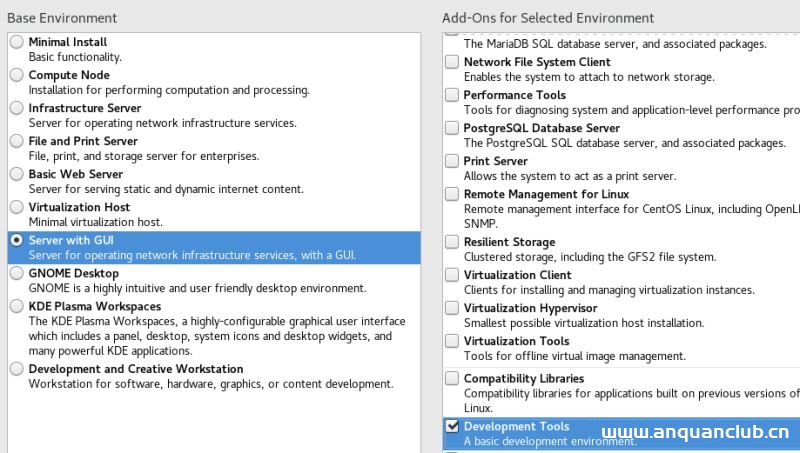Check the Performance Tools checkbox
800x453 pixels.
[x=452, y=95]
